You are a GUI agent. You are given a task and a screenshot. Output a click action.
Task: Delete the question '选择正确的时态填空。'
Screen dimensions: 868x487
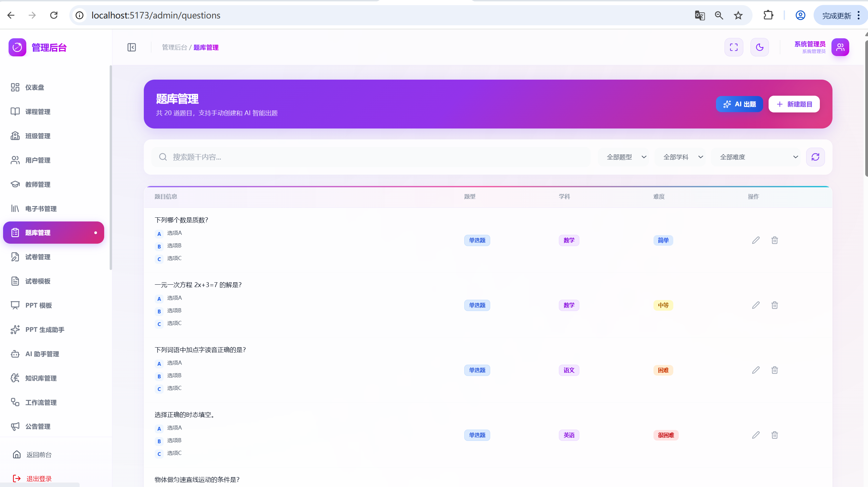775,435
